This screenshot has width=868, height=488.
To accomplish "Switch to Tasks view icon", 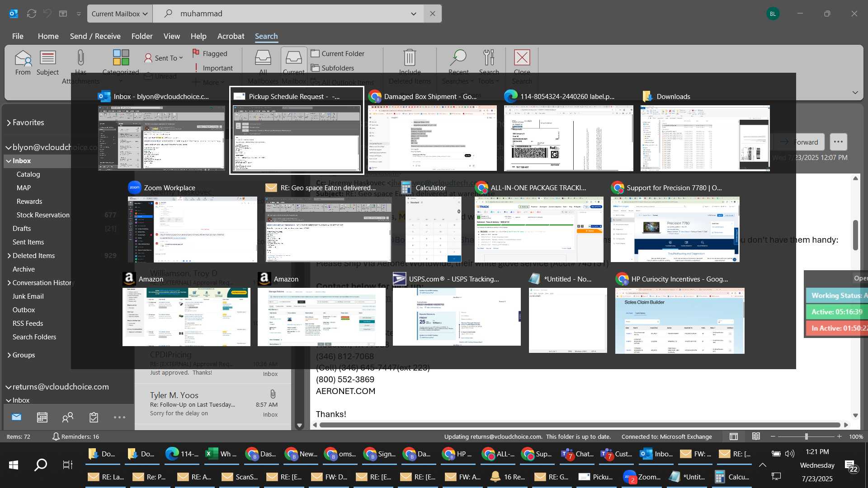I will 94,417.
